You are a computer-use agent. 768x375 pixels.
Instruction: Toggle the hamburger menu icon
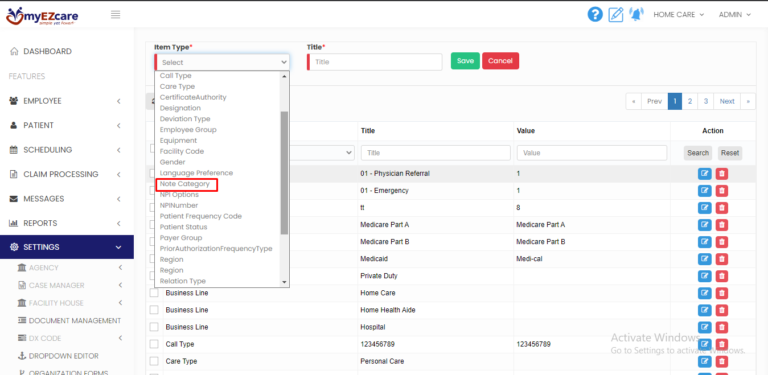pyautogui.click(x=116, y=15)
